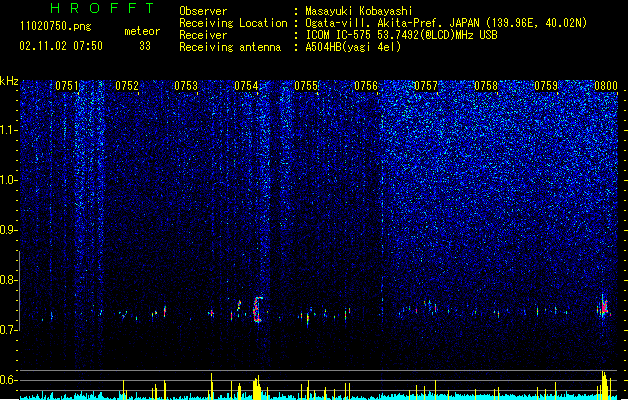Screen dimensions: 629x400
Task: Click the 1.1 kHz axis label
Action: tap(9, 130)
